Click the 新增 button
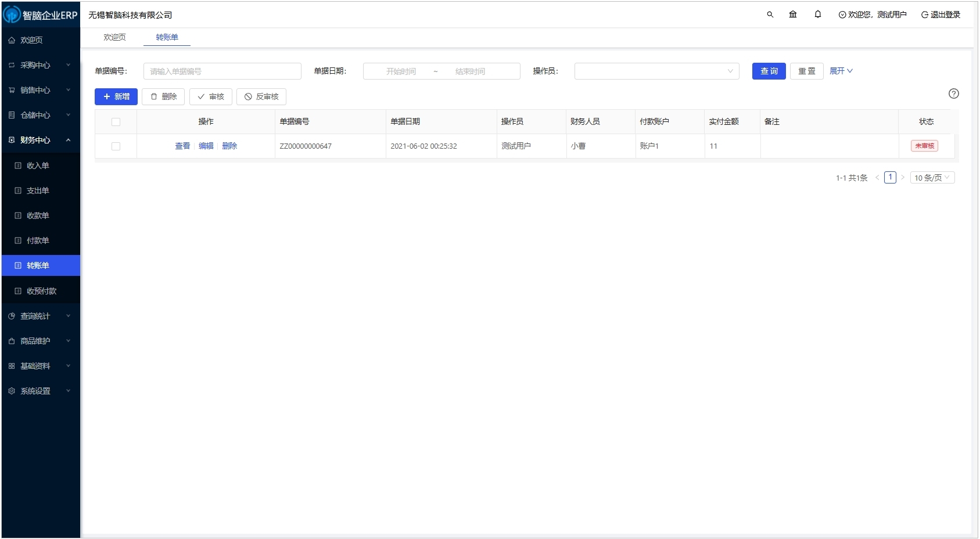 (x=116, y=96)
